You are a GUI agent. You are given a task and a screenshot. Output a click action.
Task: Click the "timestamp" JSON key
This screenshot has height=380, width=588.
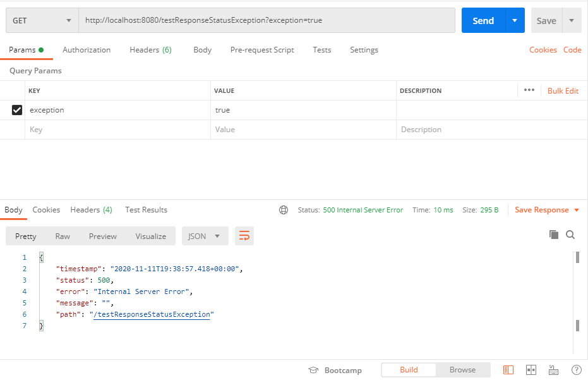coord(79,269)
